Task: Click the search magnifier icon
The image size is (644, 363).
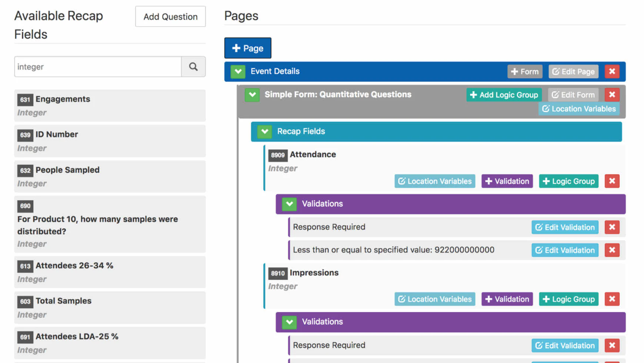Action: click(x=193, y=67)
